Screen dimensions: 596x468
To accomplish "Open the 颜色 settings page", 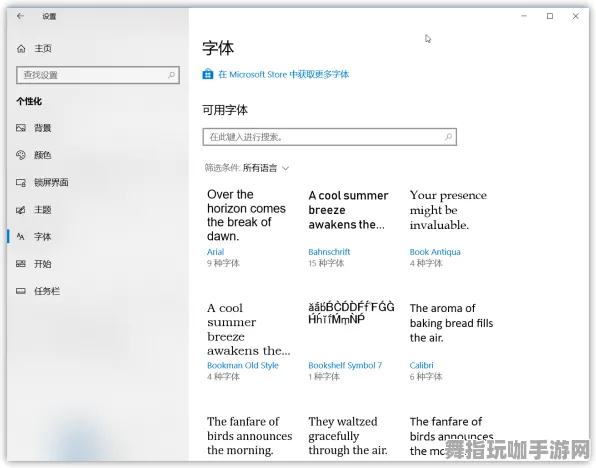I will tap(43, 155).
